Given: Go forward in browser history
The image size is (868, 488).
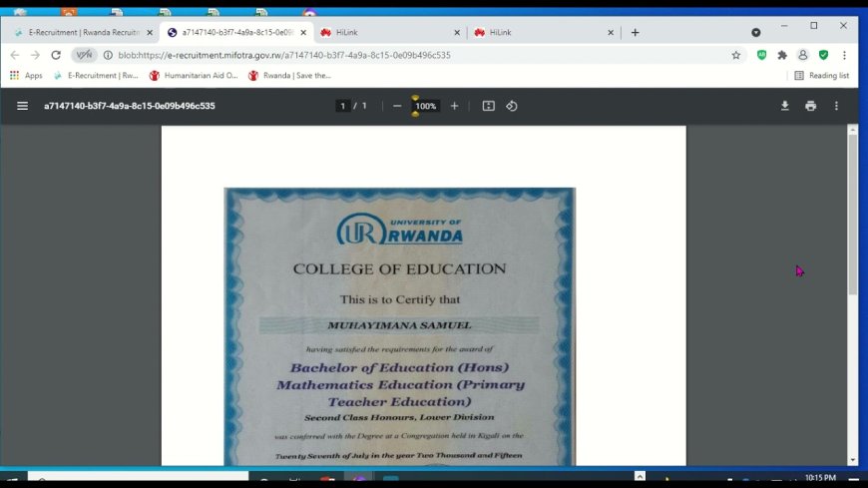Looking at the screenshot, I should [35, 55].
